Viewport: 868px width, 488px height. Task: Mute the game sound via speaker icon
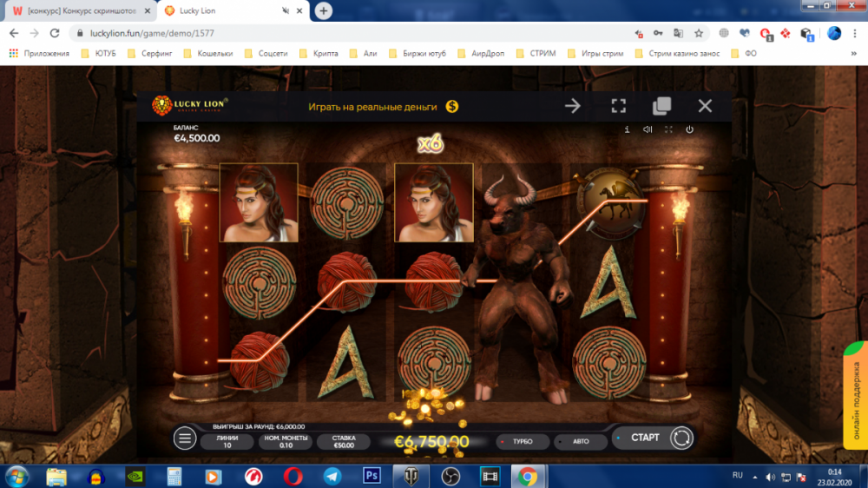(648, 129)
